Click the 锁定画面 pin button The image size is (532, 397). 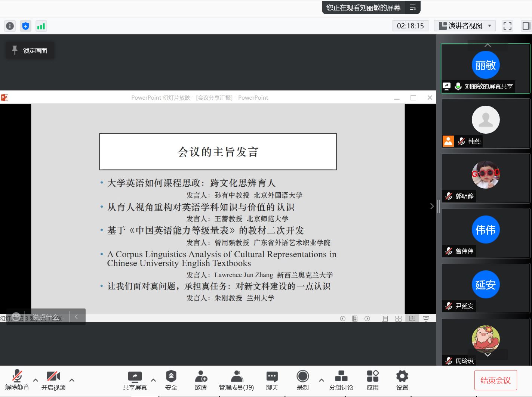pos(30,50)
